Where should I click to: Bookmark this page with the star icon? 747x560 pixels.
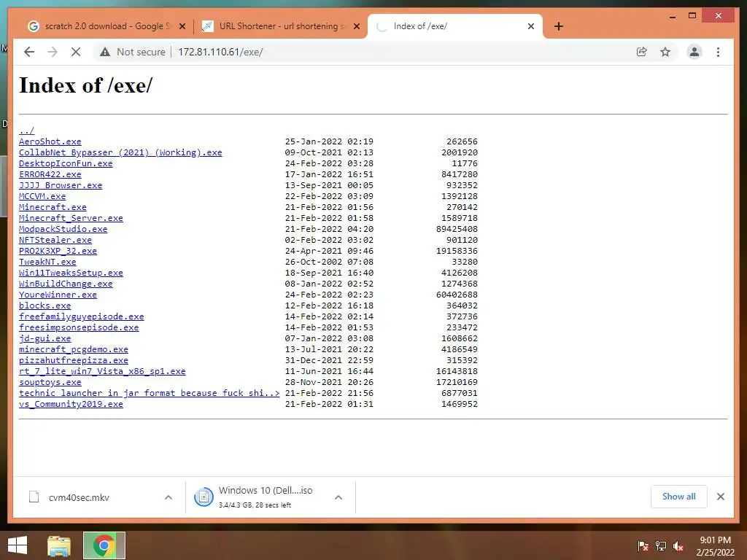[665, 52]
